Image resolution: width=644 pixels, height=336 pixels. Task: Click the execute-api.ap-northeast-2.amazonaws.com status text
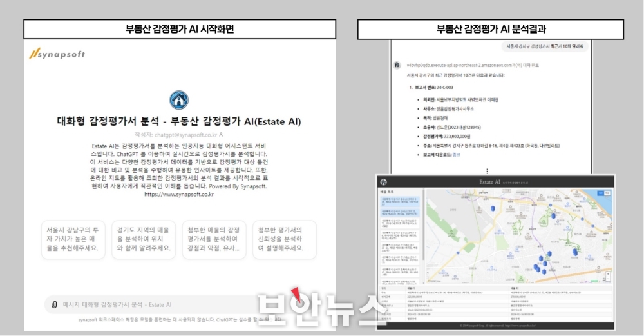point(473,65)
